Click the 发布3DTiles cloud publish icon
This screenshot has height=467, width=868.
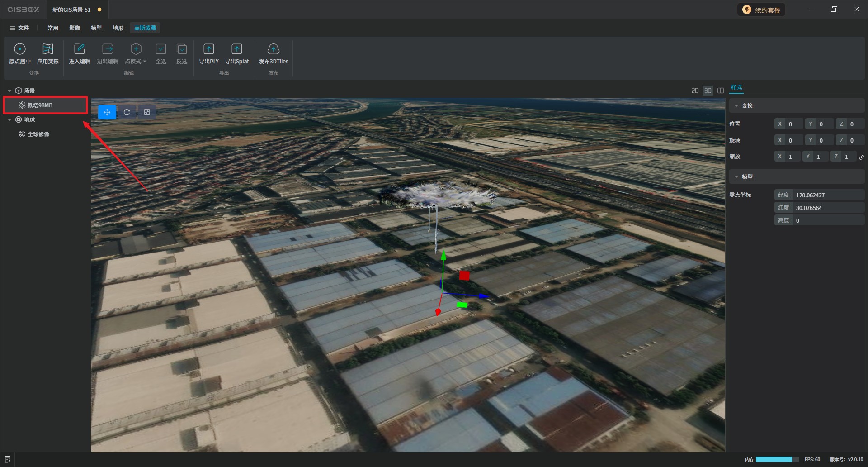tap(273, 49)
